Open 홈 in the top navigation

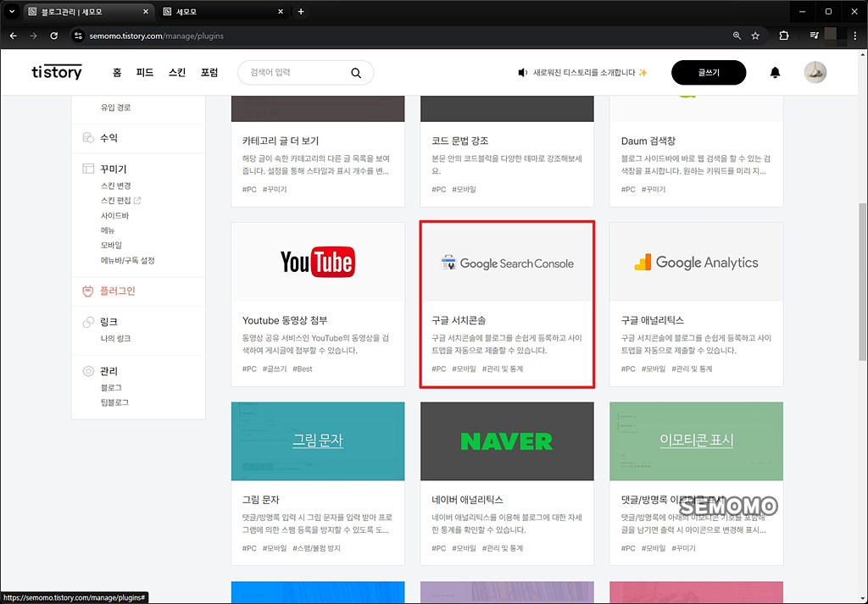(x=117, y=73)
